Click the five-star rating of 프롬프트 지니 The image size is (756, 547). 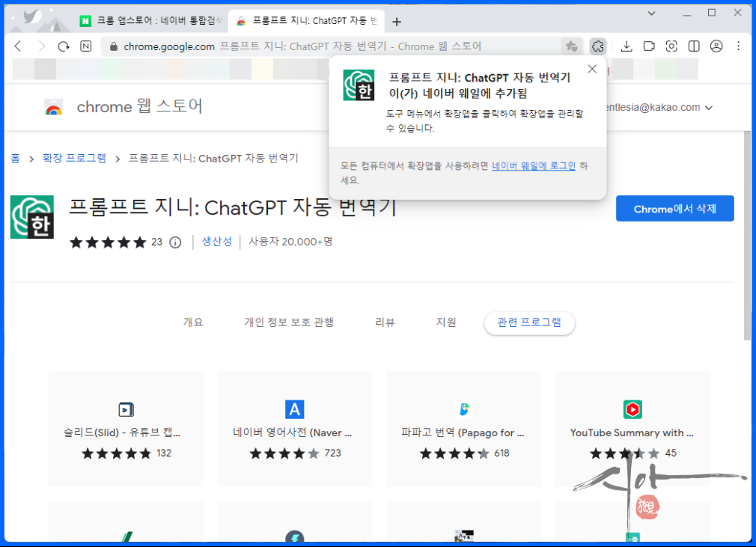click(x=108, y=242)
